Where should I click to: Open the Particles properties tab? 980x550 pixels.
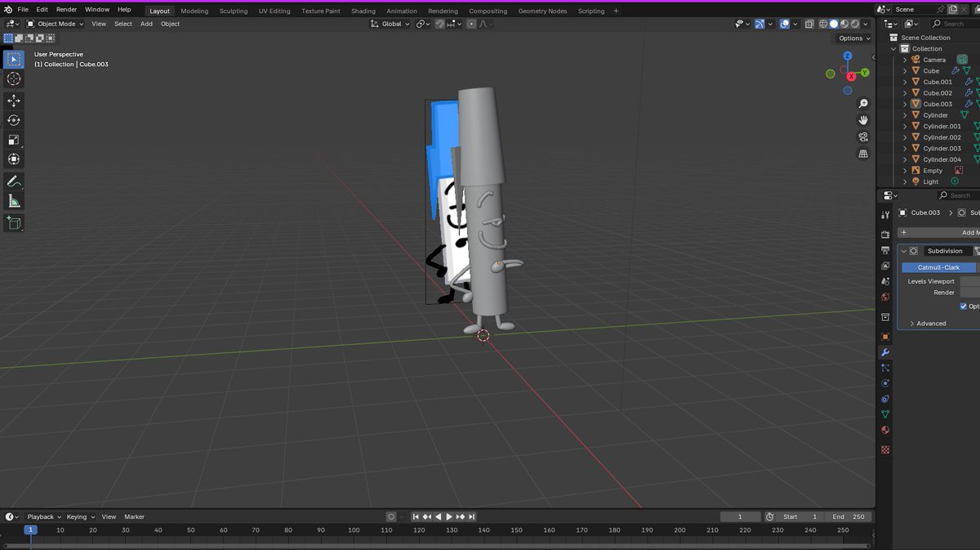point(885,368)
